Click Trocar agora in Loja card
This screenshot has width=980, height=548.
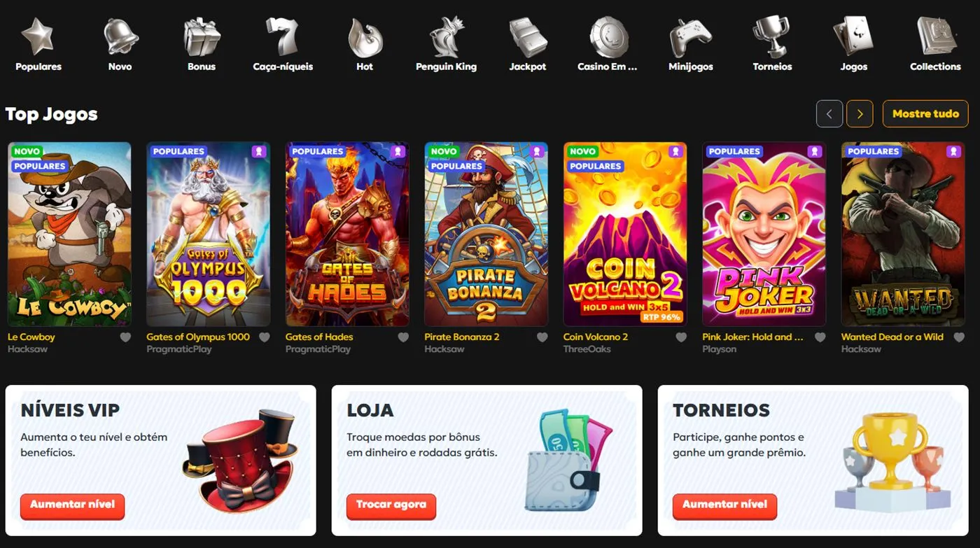[x=391, y=505]
